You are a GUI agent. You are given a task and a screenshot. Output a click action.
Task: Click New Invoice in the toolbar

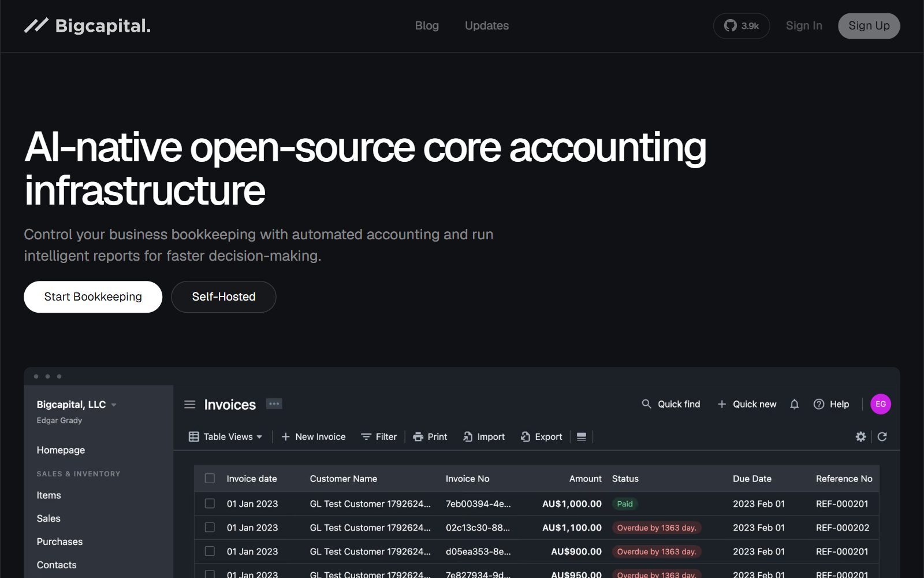point(313,437)
